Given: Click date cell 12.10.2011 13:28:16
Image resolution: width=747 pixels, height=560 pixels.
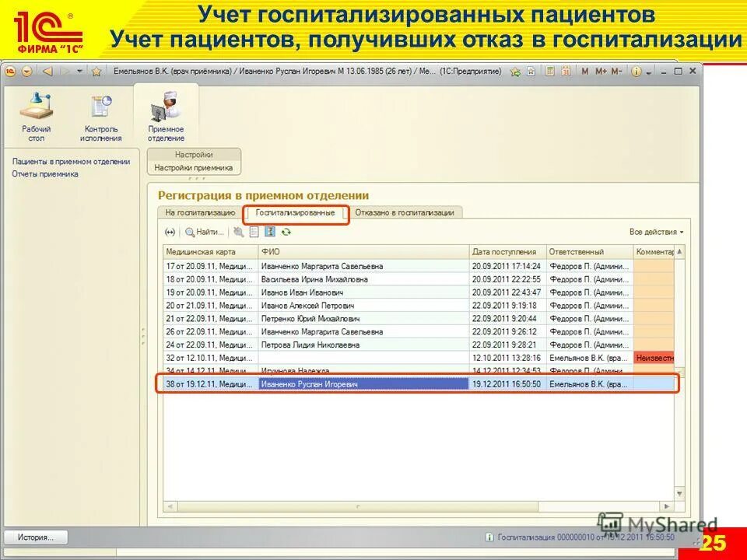Looking at the screenshot, I should 507,358.
